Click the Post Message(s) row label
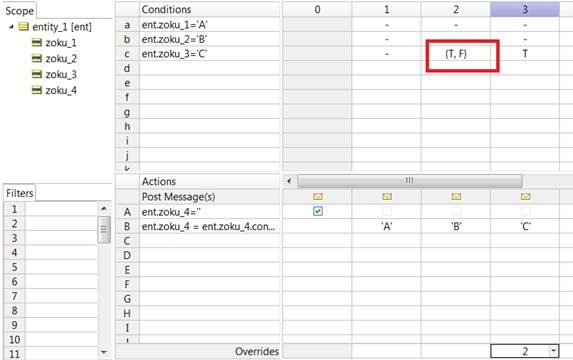The image size is (573, 360). click(x=178, y=197)
